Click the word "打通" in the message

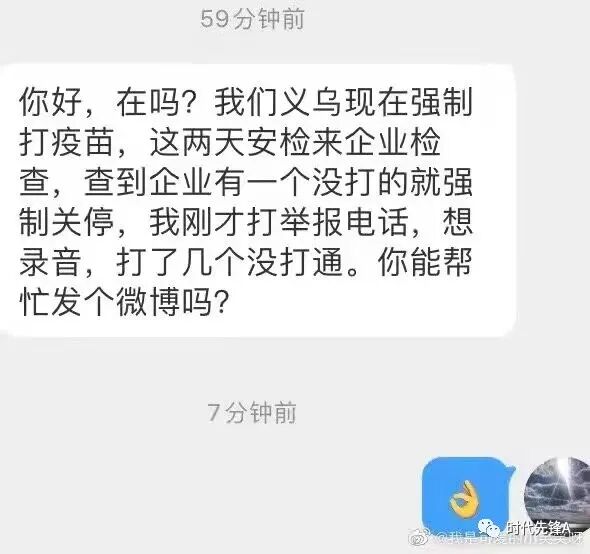tap(312, 261)
